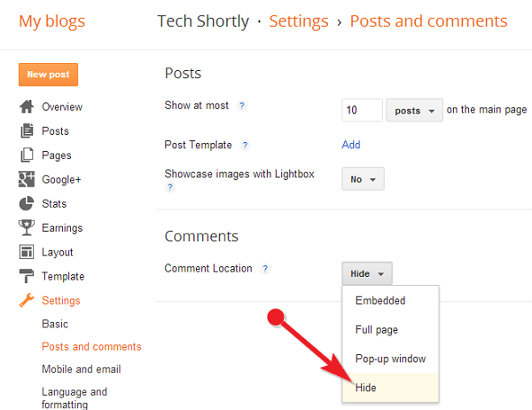Click the Overview house icon
The image size is (532, 410).
click(x=27, y=106)
